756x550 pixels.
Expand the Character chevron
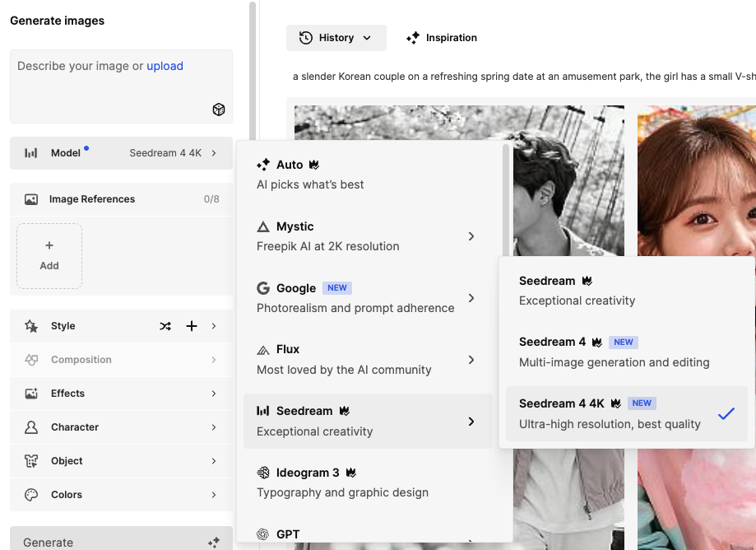214,427
